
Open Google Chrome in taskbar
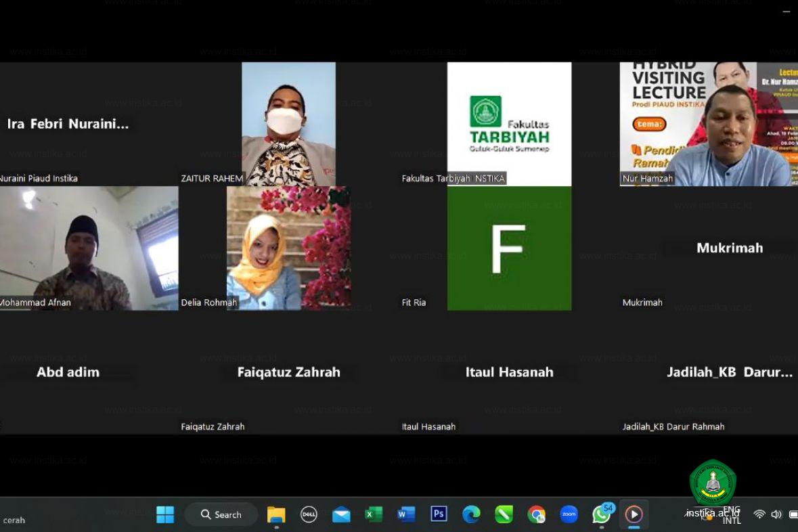[537, 514]
